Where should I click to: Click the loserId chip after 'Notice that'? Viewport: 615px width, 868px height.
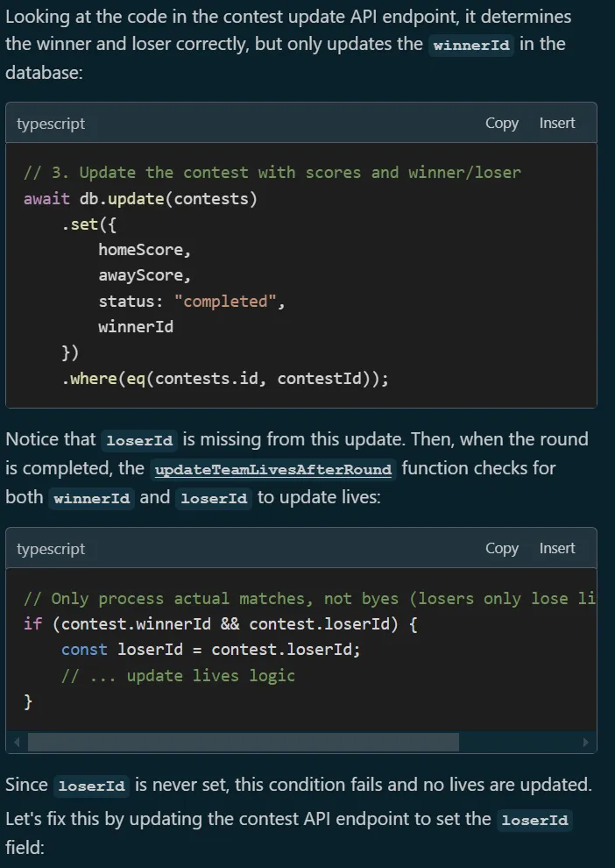click(138, 442)
